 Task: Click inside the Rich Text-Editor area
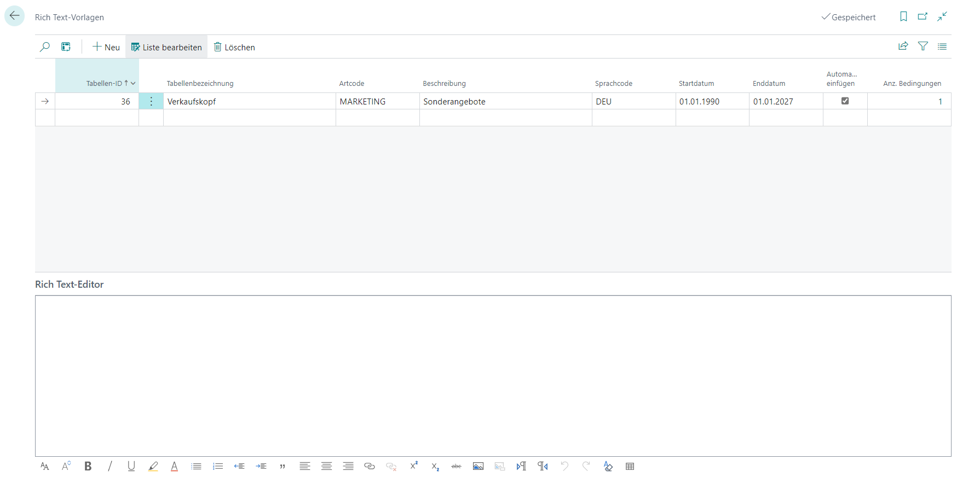pyautogui.click(x=493, y=376)
